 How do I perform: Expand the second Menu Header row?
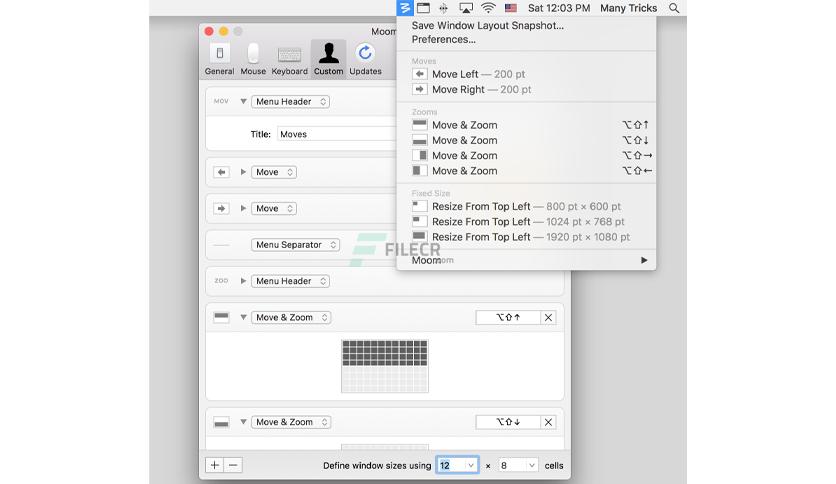click(243, 281)
